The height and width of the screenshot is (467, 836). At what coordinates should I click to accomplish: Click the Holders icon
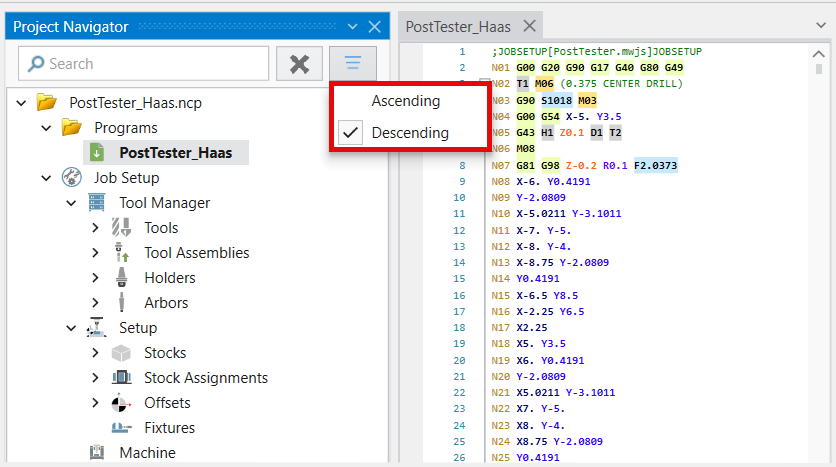point(121,278)
